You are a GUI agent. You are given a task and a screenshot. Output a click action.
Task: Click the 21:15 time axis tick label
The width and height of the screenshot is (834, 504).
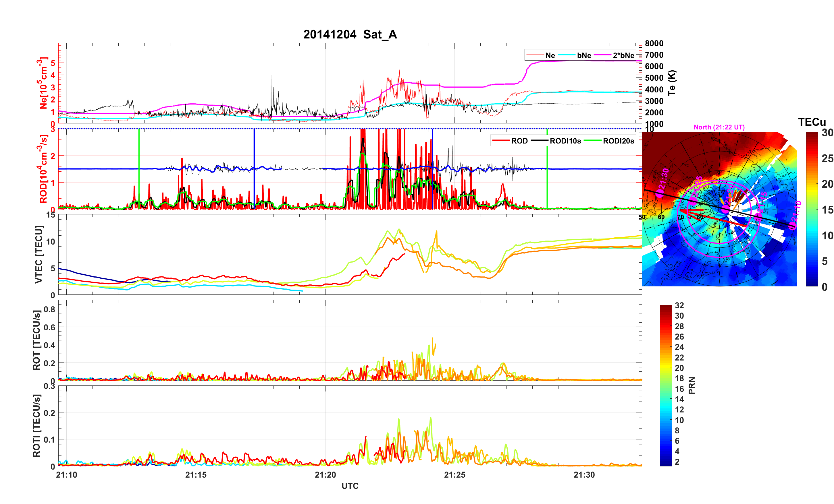[x=196, y=474]
